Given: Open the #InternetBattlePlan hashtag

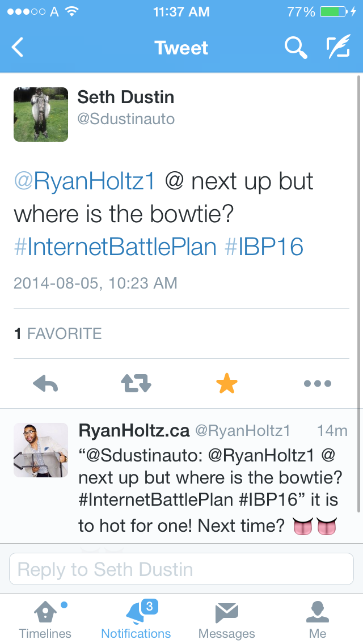Looking at the screenshot, I should tap(115, 247).
